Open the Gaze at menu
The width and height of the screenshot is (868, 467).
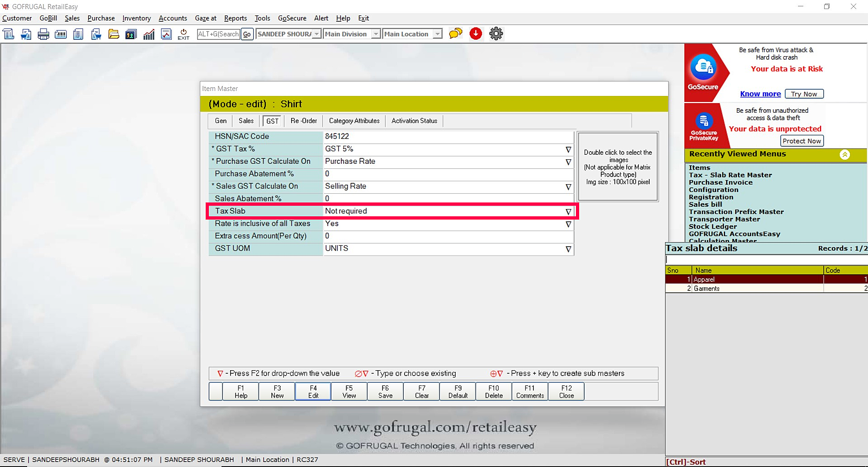206,18
